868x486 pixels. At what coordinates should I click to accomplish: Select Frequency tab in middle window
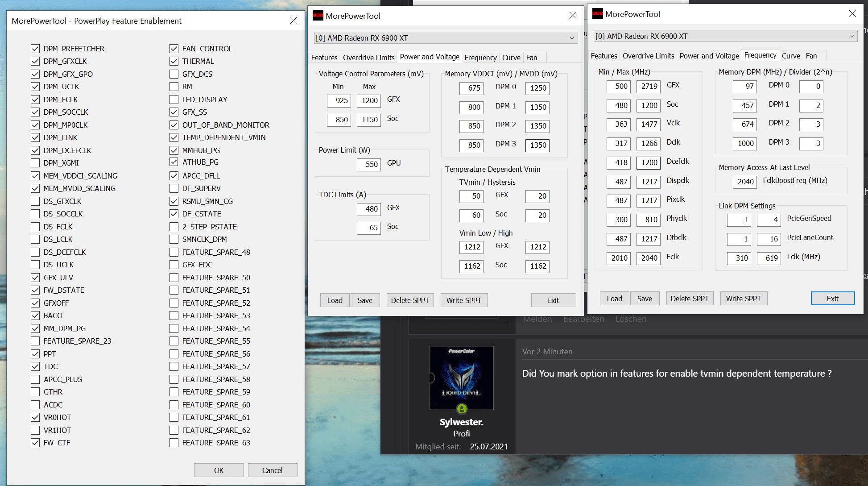pyautogui.click(x=480, y=58)
